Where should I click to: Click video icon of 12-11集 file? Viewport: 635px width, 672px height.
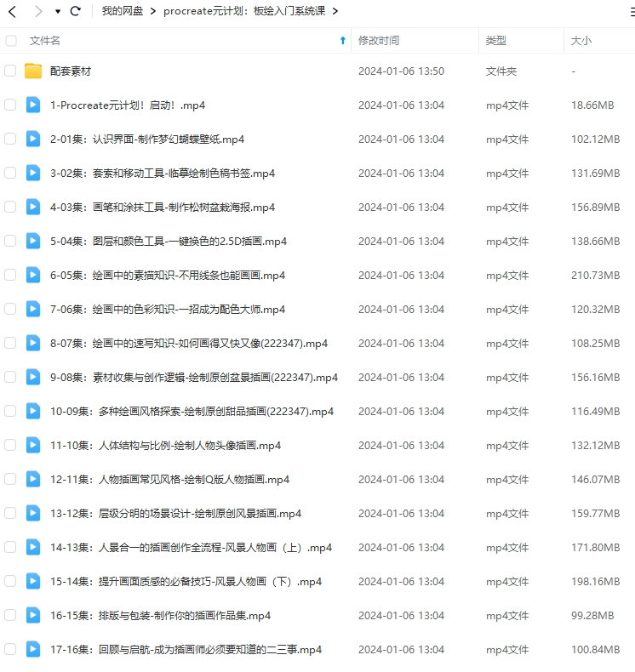pyautogui.click(x=33, y=479)
